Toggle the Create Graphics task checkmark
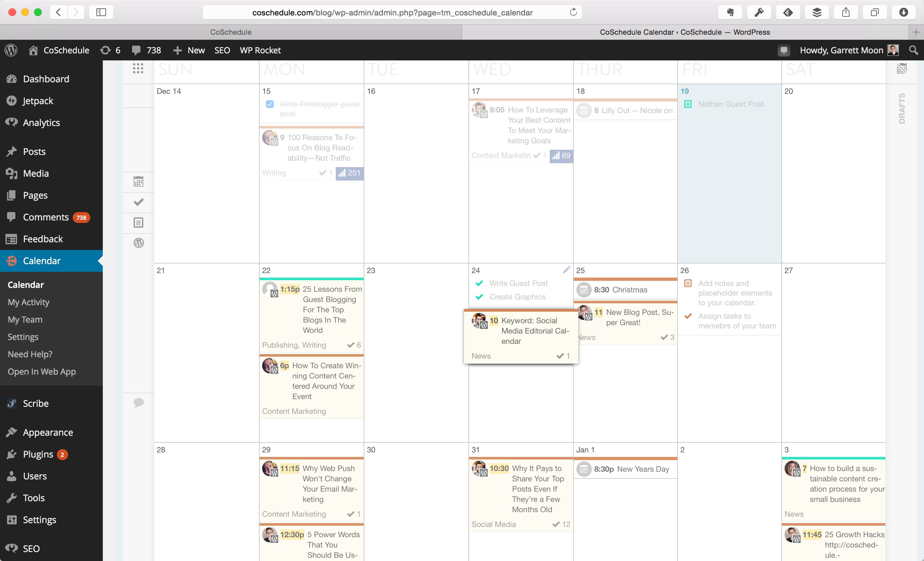 pos(479,297)
